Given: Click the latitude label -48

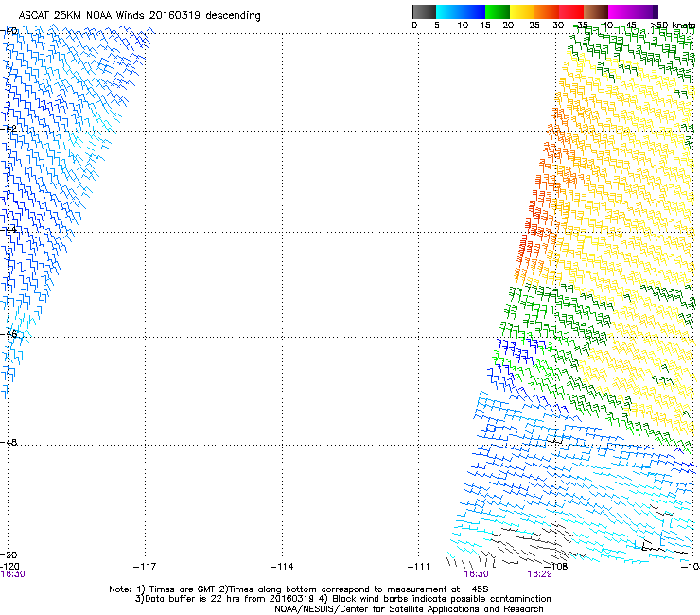Looking at the screenshot, I should click(9, 442).
